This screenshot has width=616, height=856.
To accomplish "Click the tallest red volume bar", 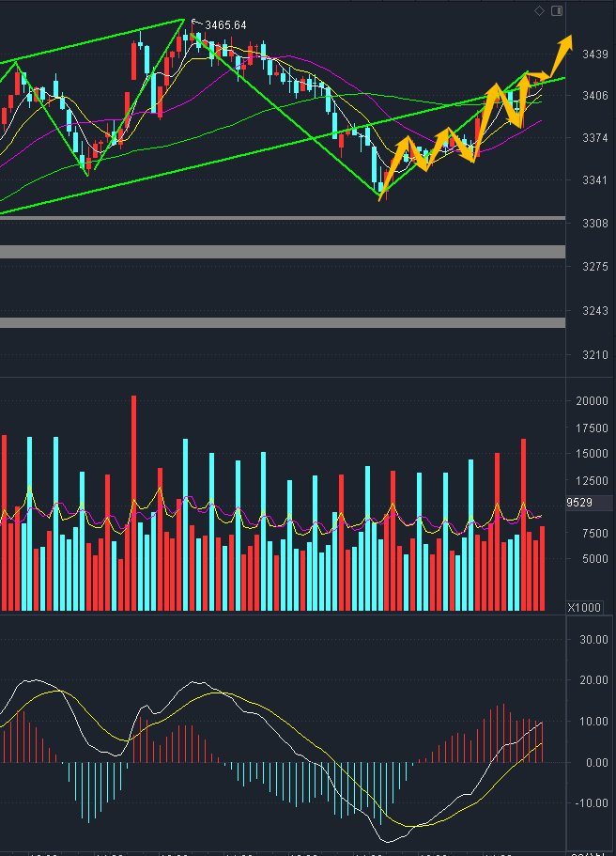I will 133,503.
